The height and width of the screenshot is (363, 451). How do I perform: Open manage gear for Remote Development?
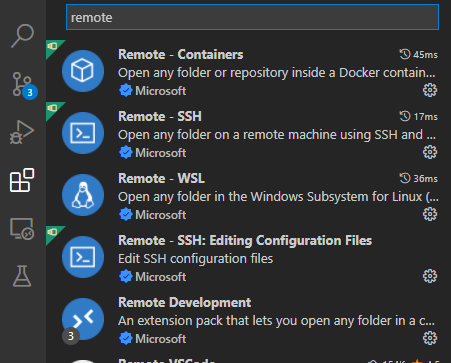click(x=430, y=338)
